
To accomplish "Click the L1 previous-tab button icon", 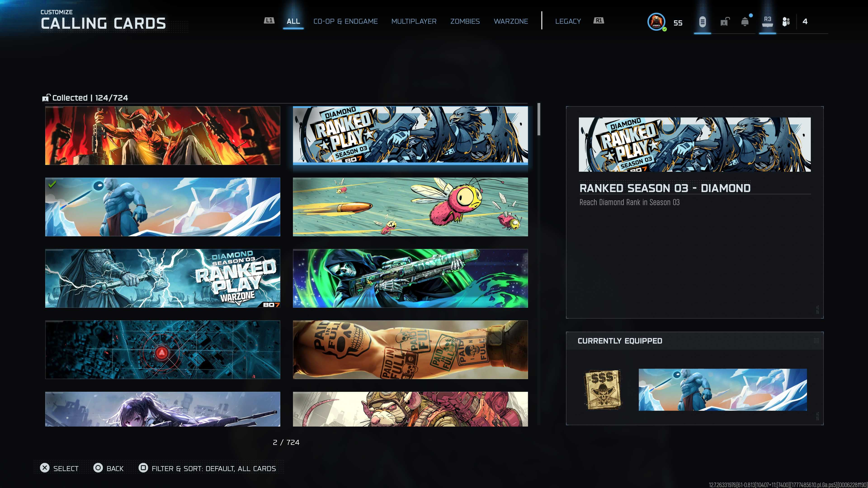I will (x=269, y=21).
